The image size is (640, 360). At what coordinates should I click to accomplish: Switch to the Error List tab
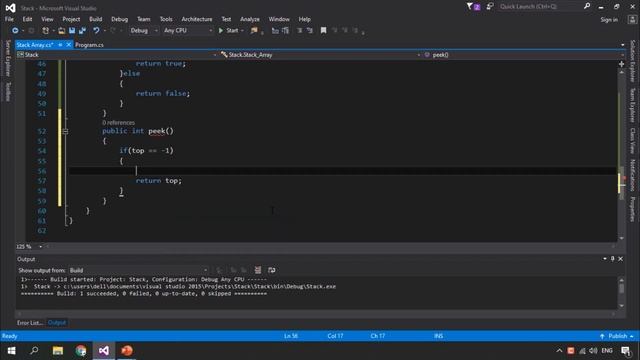coord(30,323)
